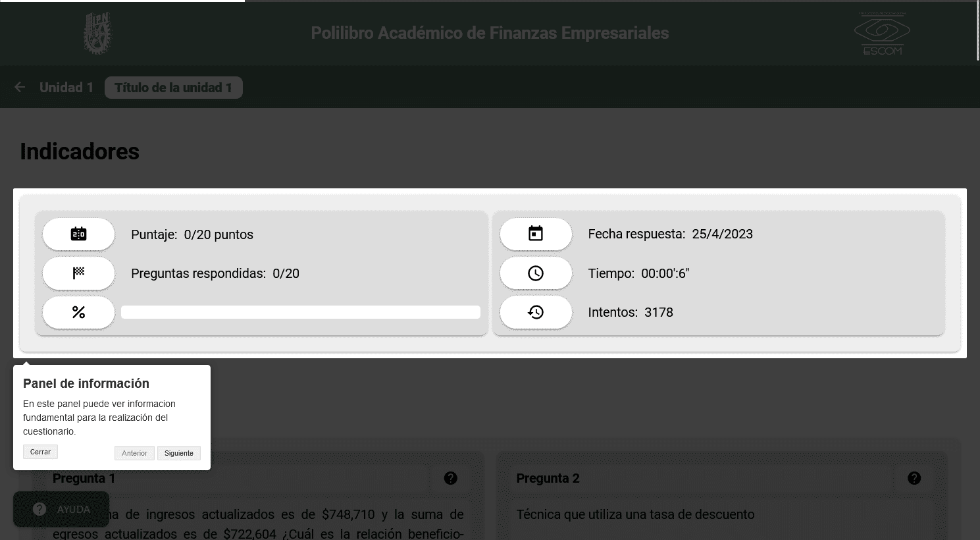Click the percentage icon beside the progress bar
The width and height of the screenshot is (980, 540).
point(78,312)
